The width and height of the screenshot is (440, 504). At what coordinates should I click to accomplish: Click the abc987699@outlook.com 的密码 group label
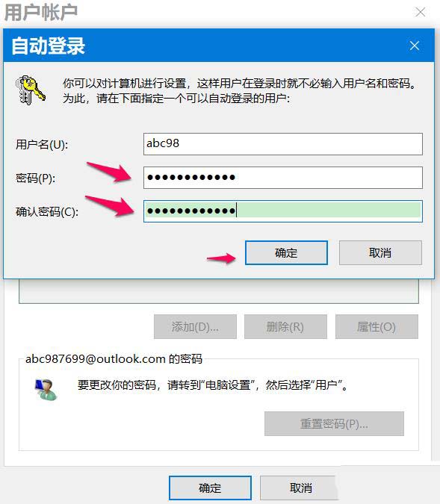tap(114, 358)
